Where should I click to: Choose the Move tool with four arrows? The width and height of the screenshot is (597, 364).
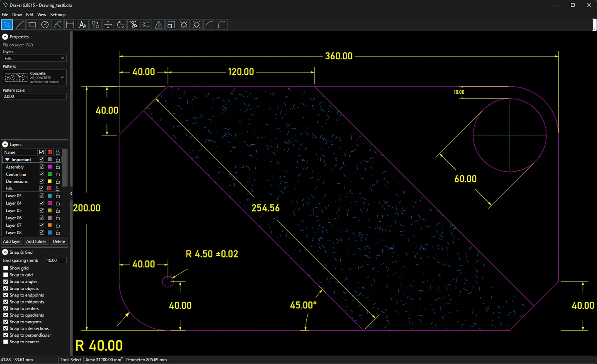(x=108, y=25)
